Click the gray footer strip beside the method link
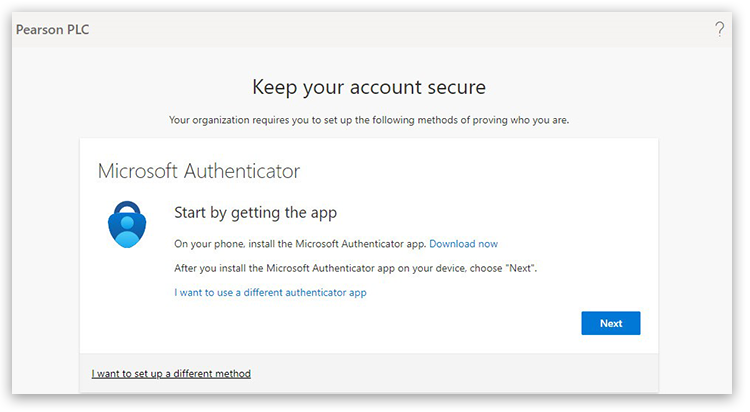The width and height of the screenshot is (750, 412). pos(450,374)
